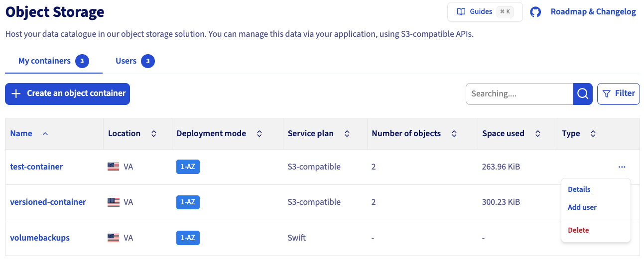Click the Space used sort icon
644x259 pixels.
(537, 134)
